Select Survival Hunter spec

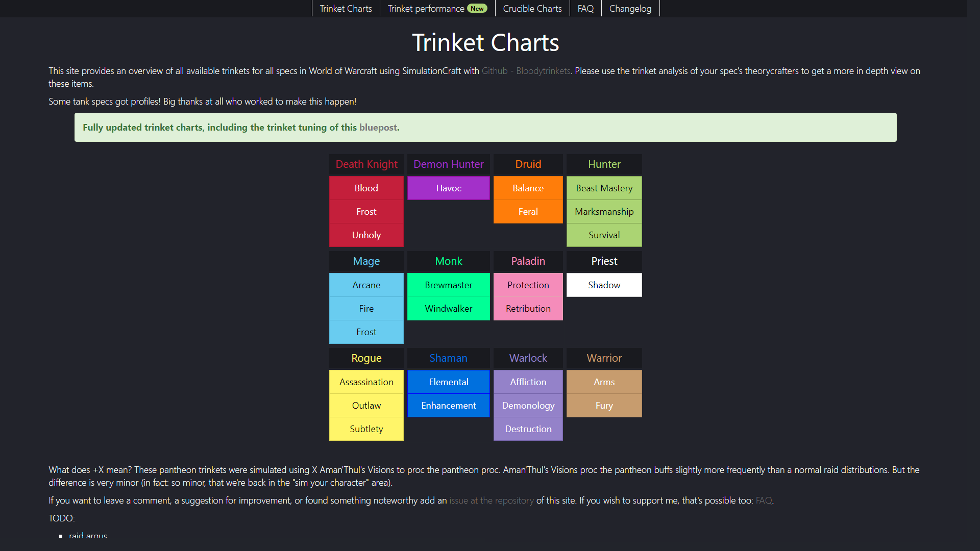[x=604, y=235]
